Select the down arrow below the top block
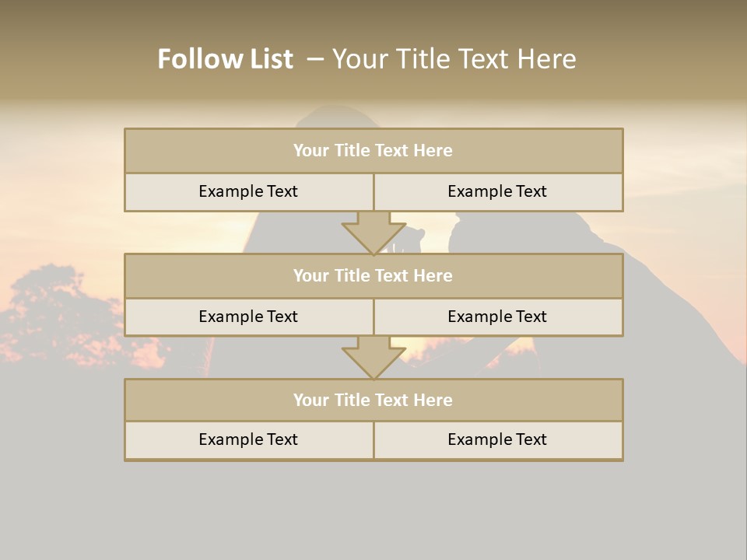 pyautogui.click(x=373, y=233)
